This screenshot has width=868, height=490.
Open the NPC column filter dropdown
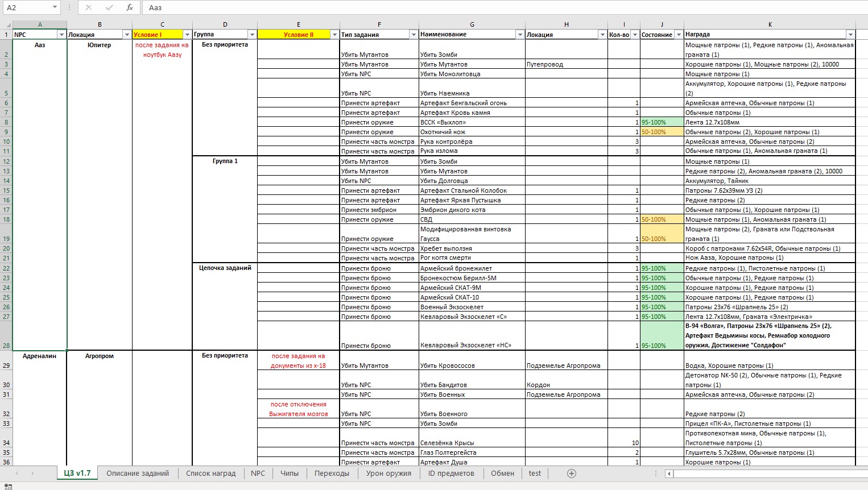pyautogui.click(x=61, y=35)
